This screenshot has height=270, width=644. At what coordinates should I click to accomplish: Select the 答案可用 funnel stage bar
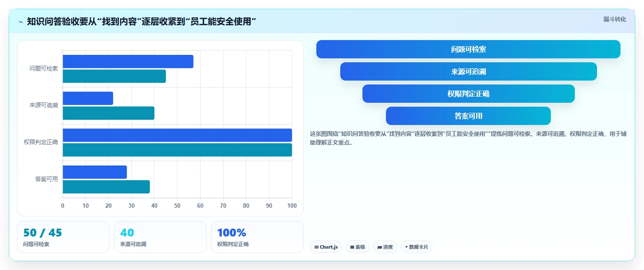click(x=468, y=116)
